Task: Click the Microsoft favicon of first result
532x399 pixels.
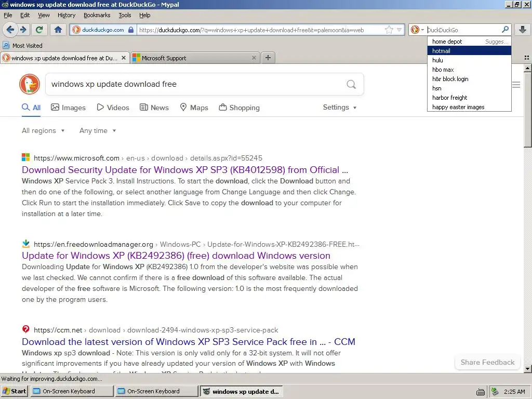Action: coord(26,157)
